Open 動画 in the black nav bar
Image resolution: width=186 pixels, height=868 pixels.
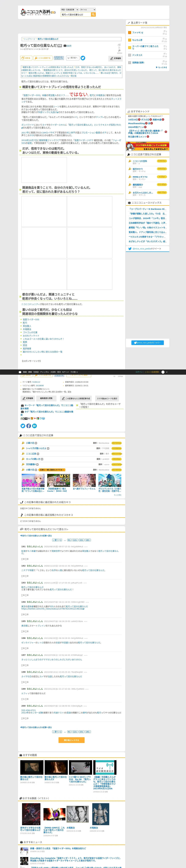pos(25,372)
